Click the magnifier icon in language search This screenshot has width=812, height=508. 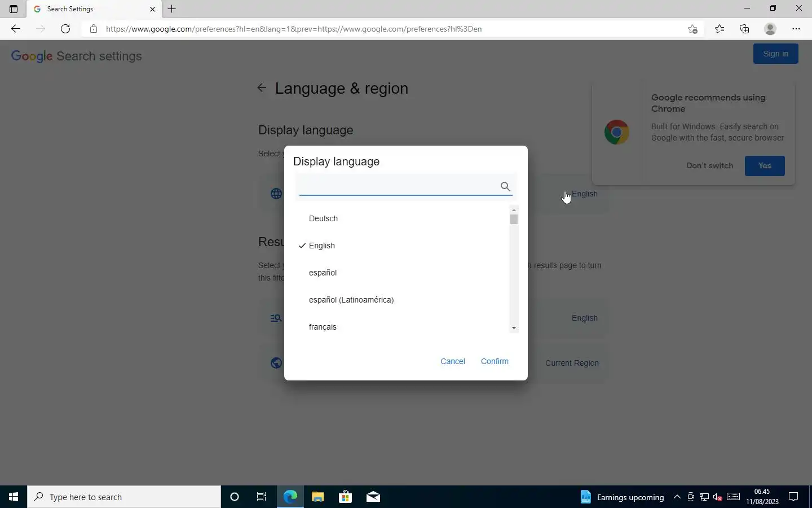pyautogui.click(x=505, y=186)
